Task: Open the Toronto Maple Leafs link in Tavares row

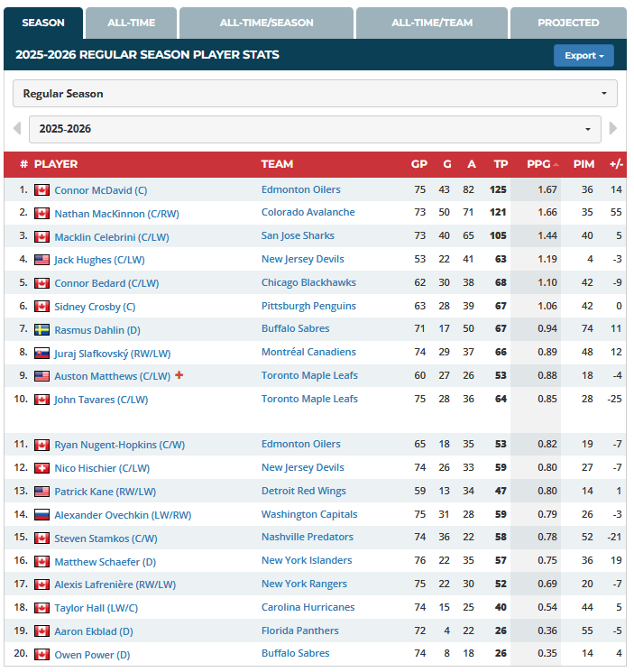Action: [x=309, y=399]
